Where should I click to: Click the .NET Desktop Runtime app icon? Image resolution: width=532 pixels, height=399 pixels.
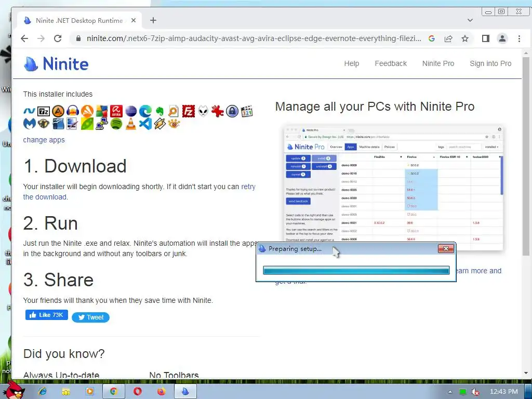29,111
